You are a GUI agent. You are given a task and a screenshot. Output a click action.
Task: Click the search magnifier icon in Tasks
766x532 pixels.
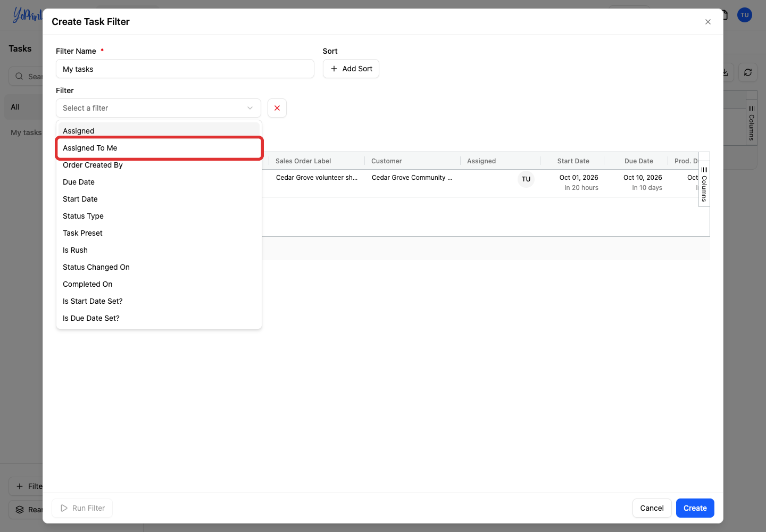point(19,76)
